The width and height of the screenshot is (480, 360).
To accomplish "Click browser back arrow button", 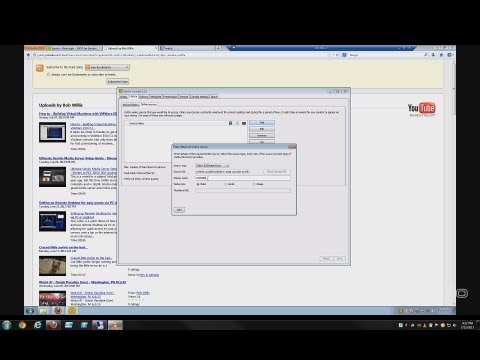I will tap(29, 55).
